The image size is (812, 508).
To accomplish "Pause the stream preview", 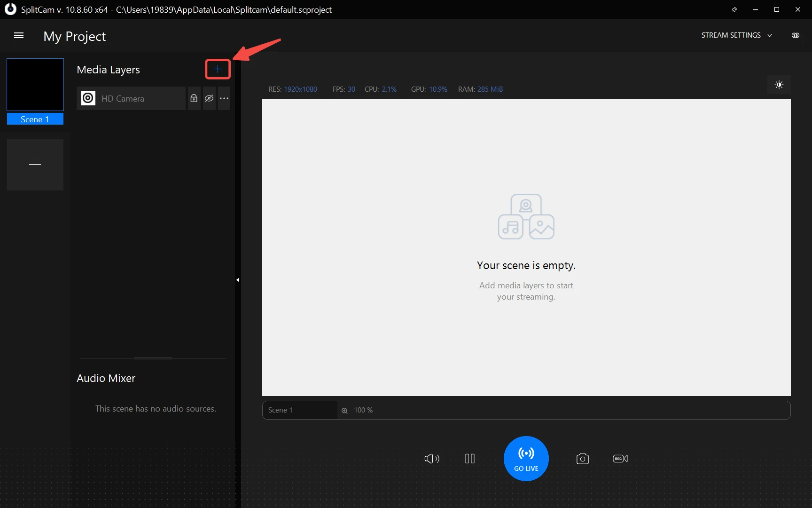I will [469, 459].
